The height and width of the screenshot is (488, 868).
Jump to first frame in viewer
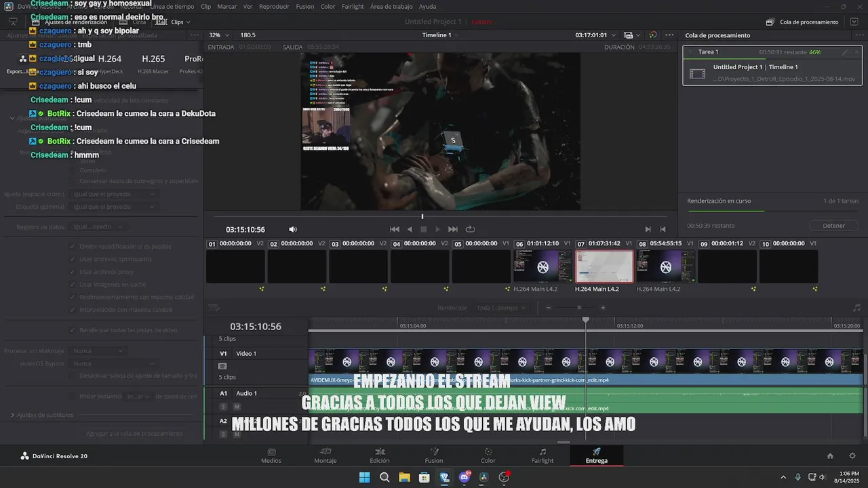(395, 230)
